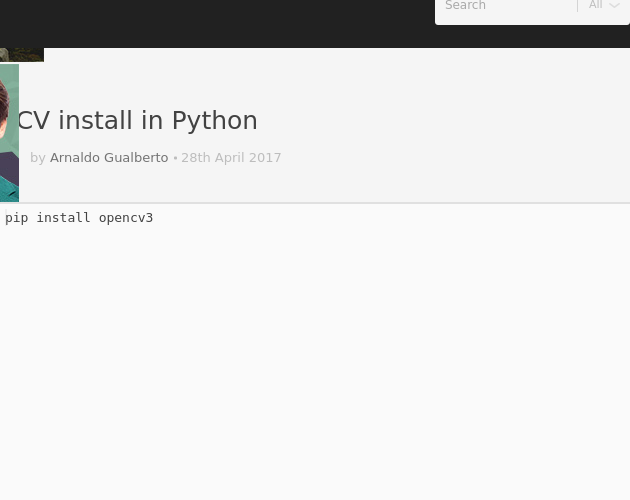This screenshot has height=500, width=630.
Task: Select the 28th April 2017 date text
Action: click(231, 158)
